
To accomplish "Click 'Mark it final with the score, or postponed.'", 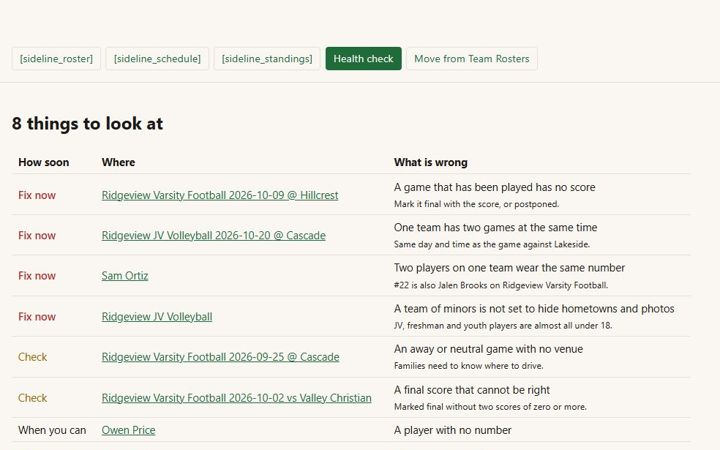I will 477,204.
